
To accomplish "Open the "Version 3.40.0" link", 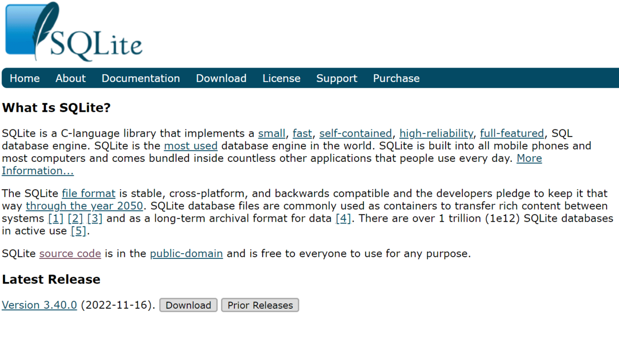I will [40, 305].
